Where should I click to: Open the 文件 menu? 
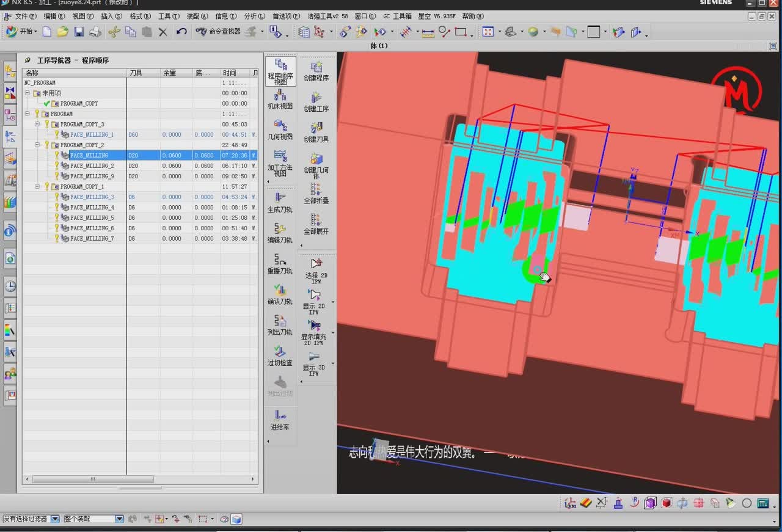(25, 16)
